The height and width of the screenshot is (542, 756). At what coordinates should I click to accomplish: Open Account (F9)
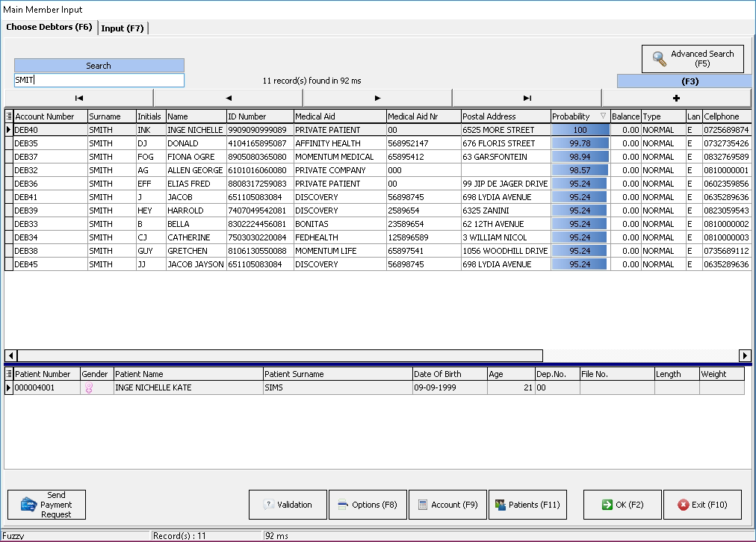[x=447, y=505]
